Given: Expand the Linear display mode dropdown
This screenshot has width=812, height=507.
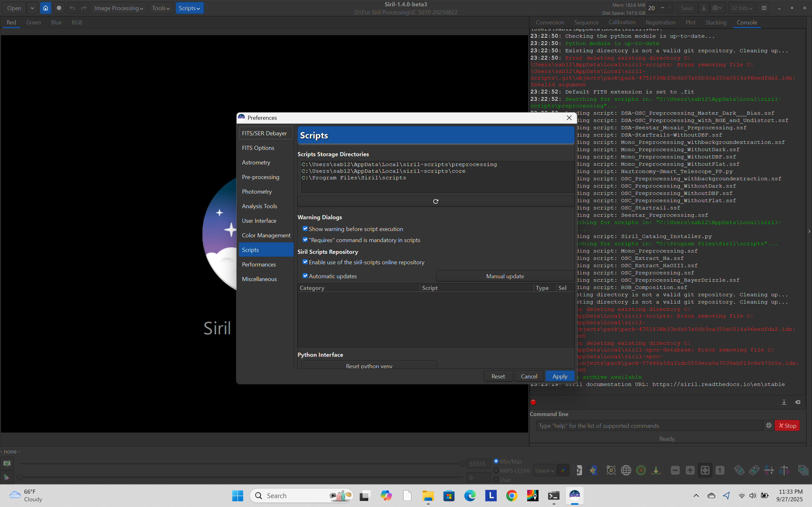Looking at the screenshot, I should click(x=545, y=471).
